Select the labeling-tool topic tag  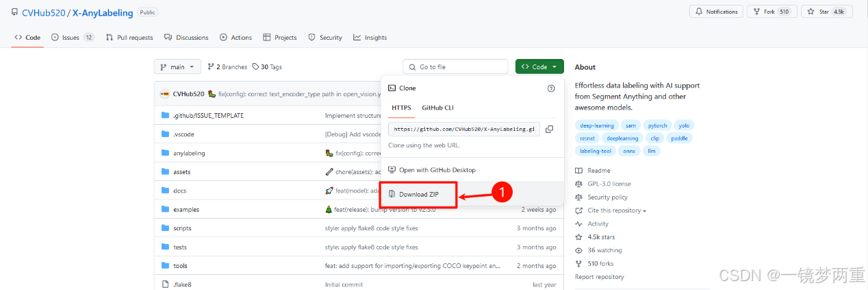click(x=596, y=151)
